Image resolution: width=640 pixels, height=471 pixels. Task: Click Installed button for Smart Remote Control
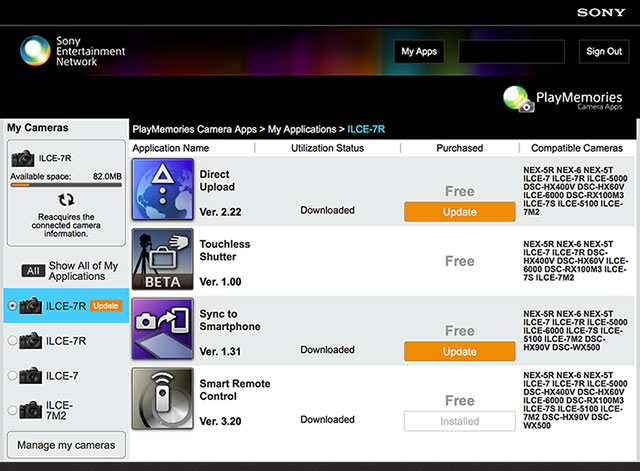click(460, 421)
